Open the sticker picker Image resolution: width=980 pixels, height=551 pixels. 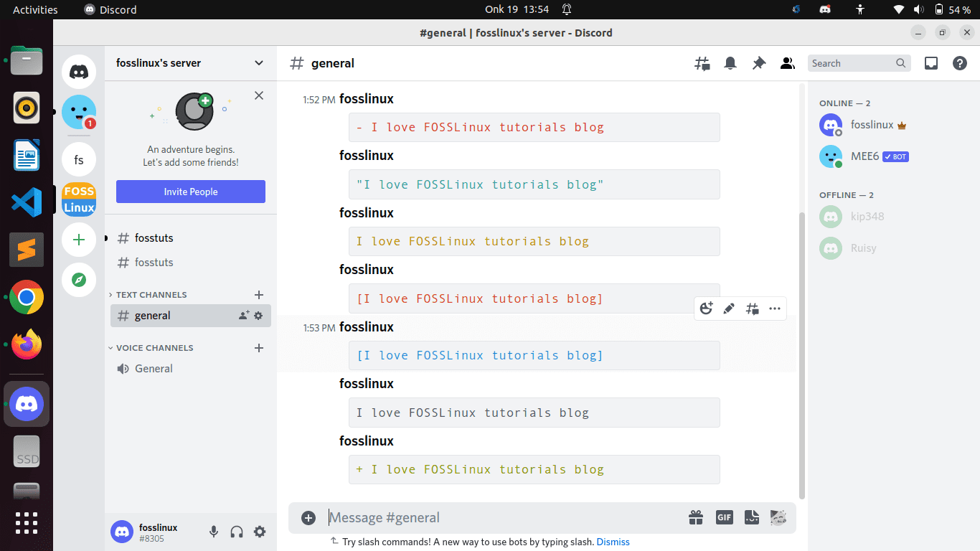tap(752, 517)
